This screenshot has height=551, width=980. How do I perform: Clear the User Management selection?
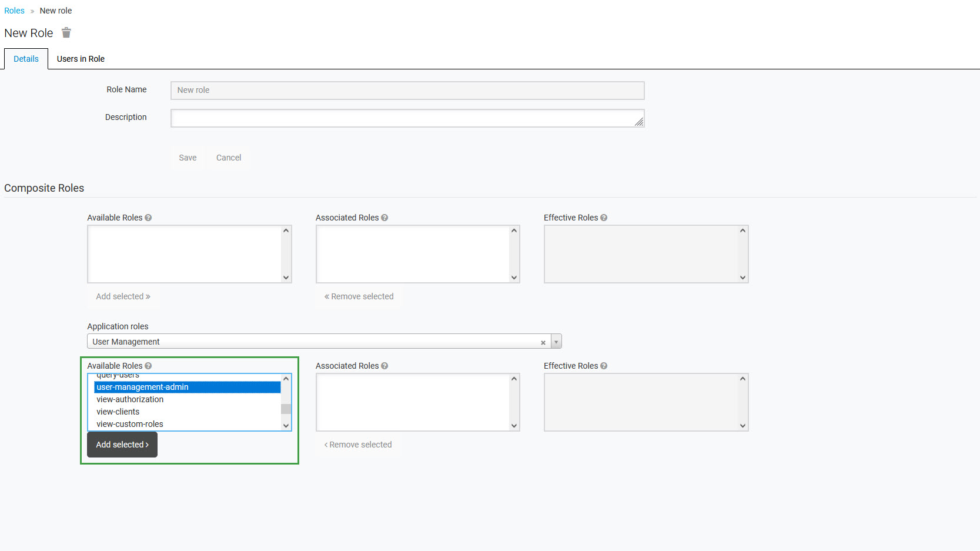(x=543, y=342)
